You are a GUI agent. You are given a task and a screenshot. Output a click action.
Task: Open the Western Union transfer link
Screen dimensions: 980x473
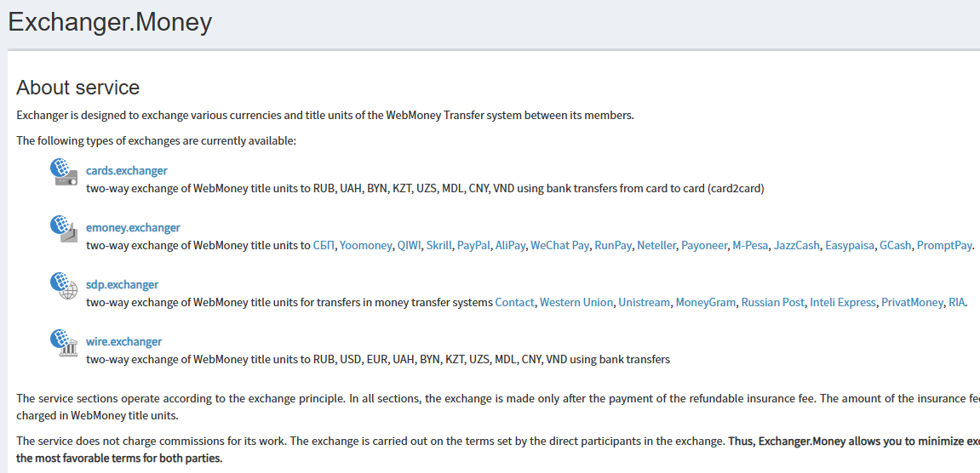(x=576, y=302)
